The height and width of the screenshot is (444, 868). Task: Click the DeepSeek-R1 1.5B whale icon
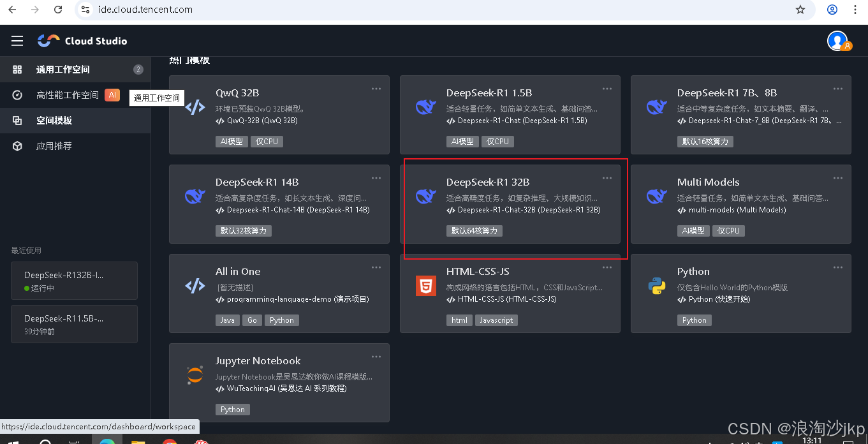click(425, 107)
